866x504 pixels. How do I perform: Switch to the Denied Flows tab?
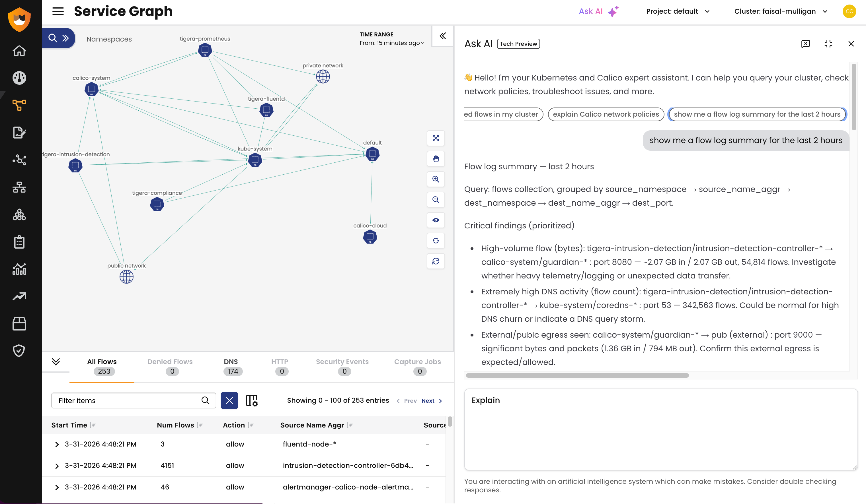click(170, 366)
